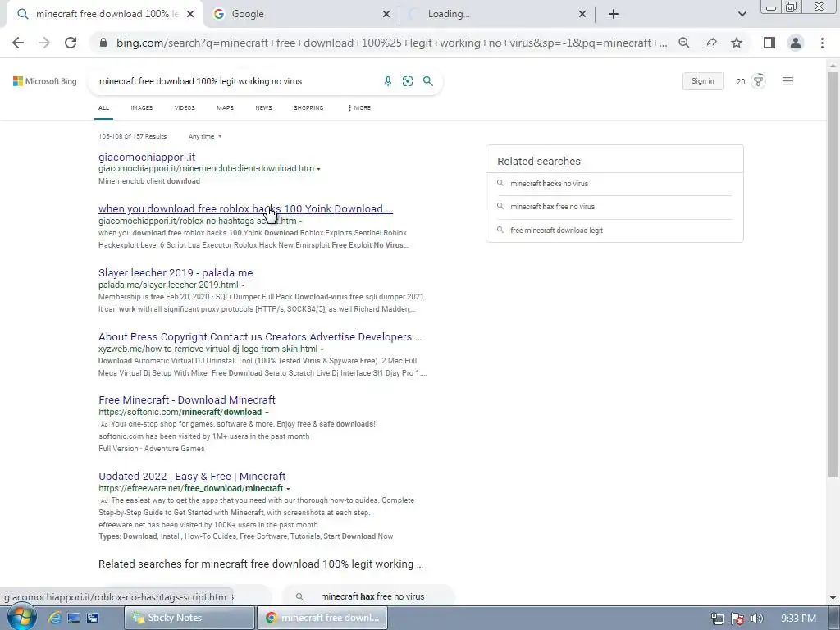The height and width of the screenshot is (630, 840).
Task: Click the page vertical scrollbar thumb
Action: click(833, 273)
